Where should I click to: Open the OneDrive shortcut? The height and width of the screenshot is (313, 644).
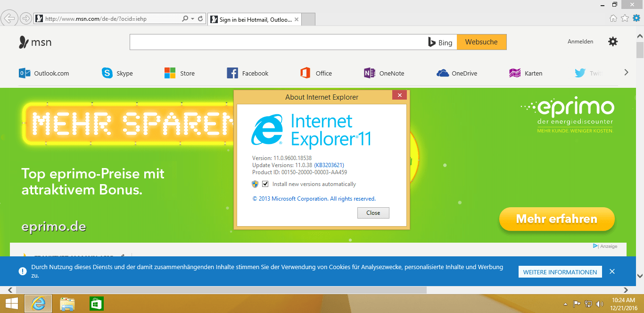click(457, 73)
